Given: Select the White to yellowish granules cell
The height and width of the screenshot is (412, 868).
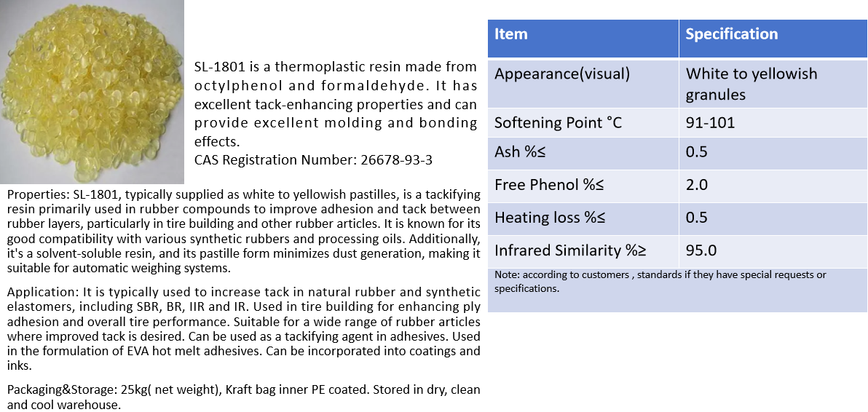Looking at the screenshot, I should 751,84.
